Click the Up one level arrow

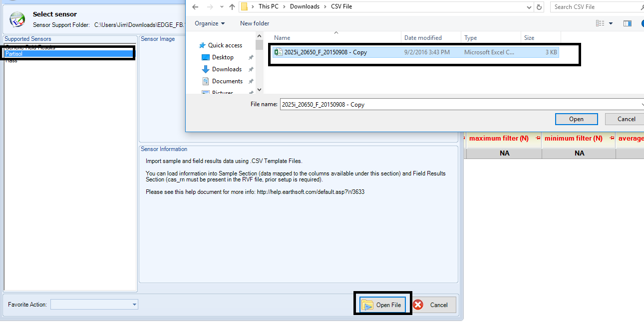232,7
